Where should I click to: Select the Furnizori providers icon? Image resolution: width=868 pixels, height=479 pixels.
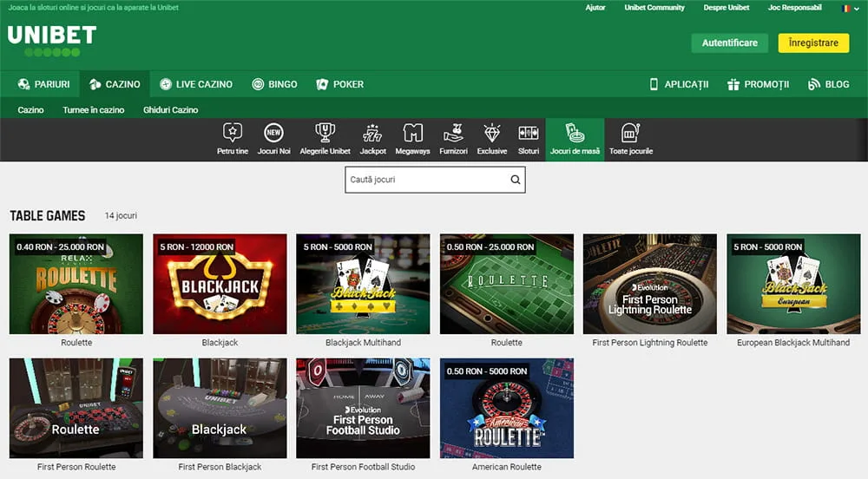tap(452, 134)
